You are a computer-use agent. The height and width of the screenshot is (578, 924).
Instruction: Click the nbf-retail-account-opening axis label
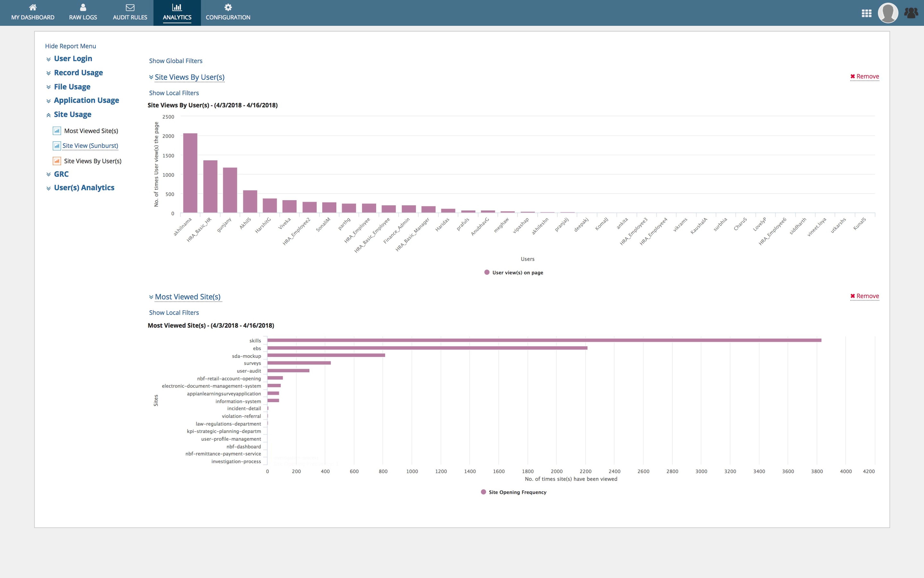[229, 378]
